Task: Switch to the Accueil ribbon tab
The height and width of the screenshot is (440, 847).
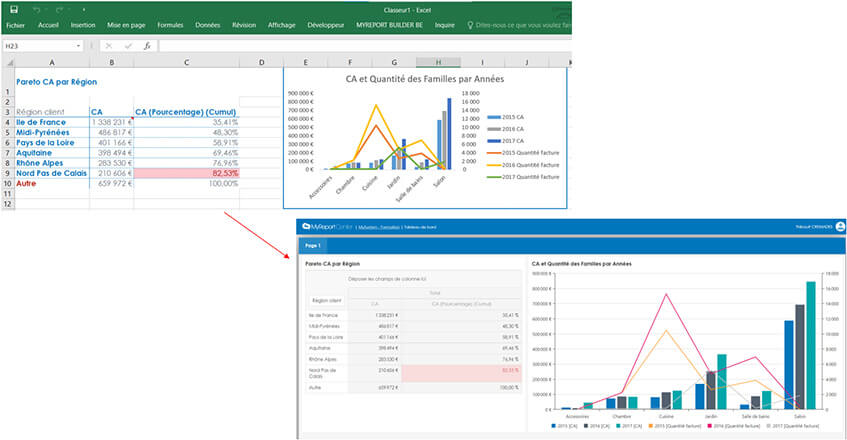Action: (x=48, y=25)
